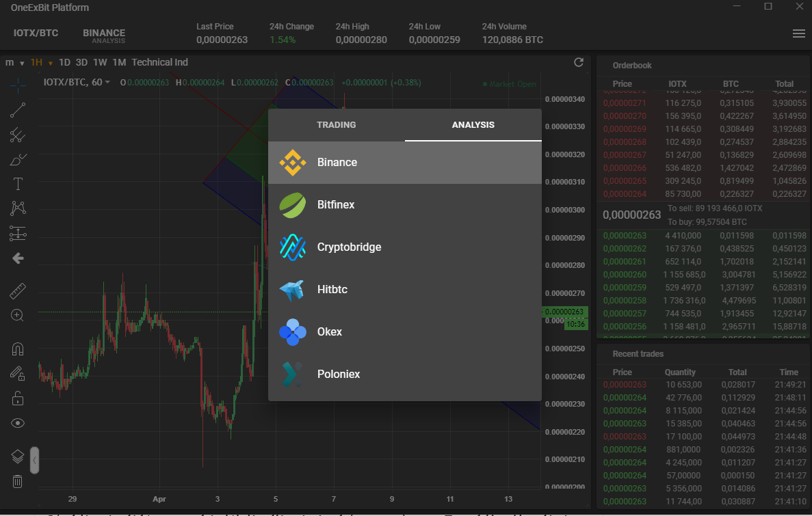Select the 1W timeframe
Screen dimensions: 812x516
coord(100,62)
